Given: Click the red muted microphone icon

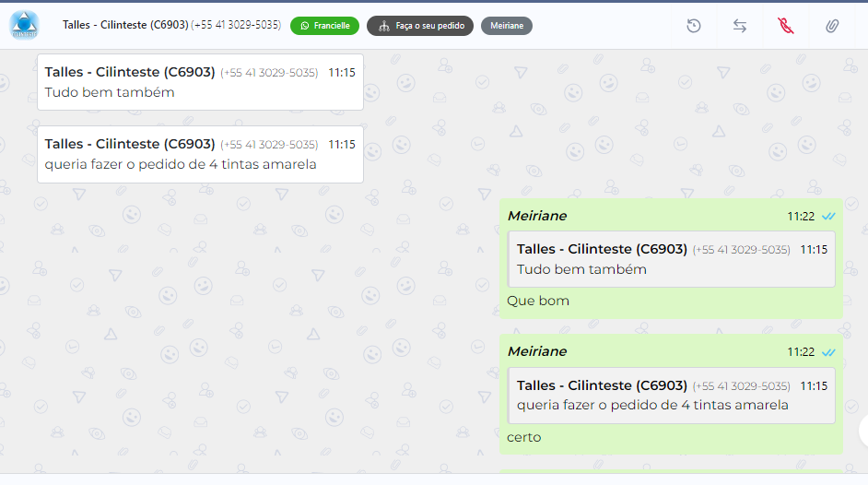Looking at the screenshot, I should [785, 26].
